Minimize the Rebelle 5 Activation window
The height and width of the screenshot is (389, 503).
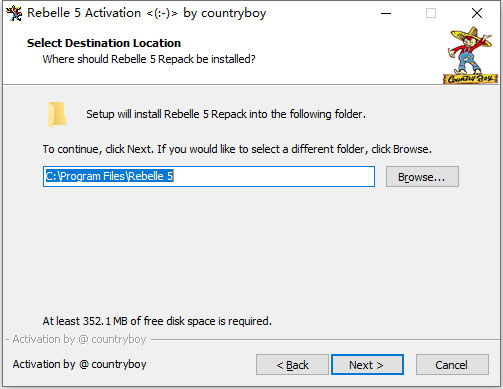(x=386, y=13)
